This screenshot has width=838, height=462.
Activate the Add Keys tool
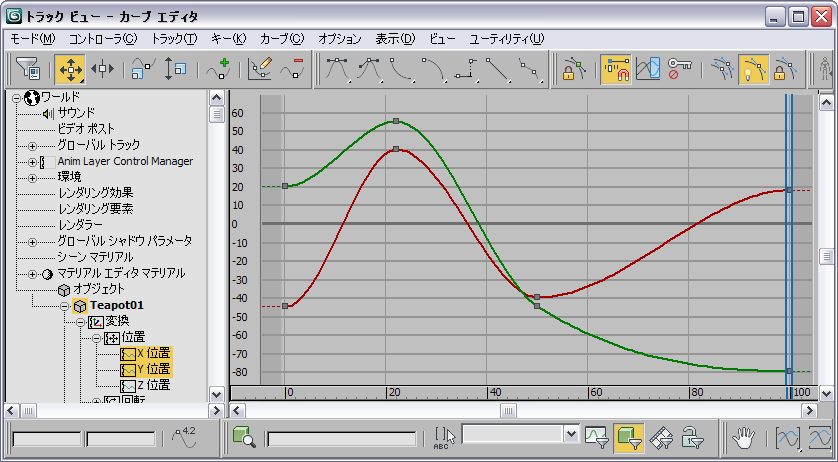(218, 70)
